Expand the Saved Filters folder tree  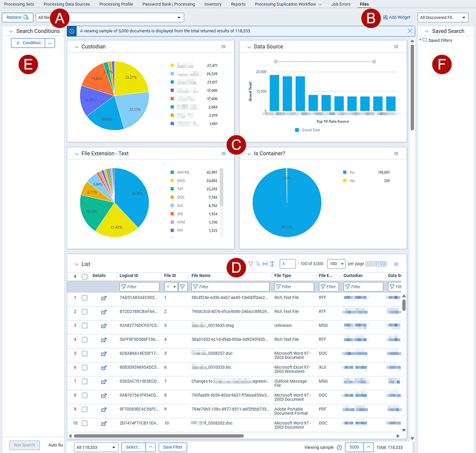(x=420, y=40)
